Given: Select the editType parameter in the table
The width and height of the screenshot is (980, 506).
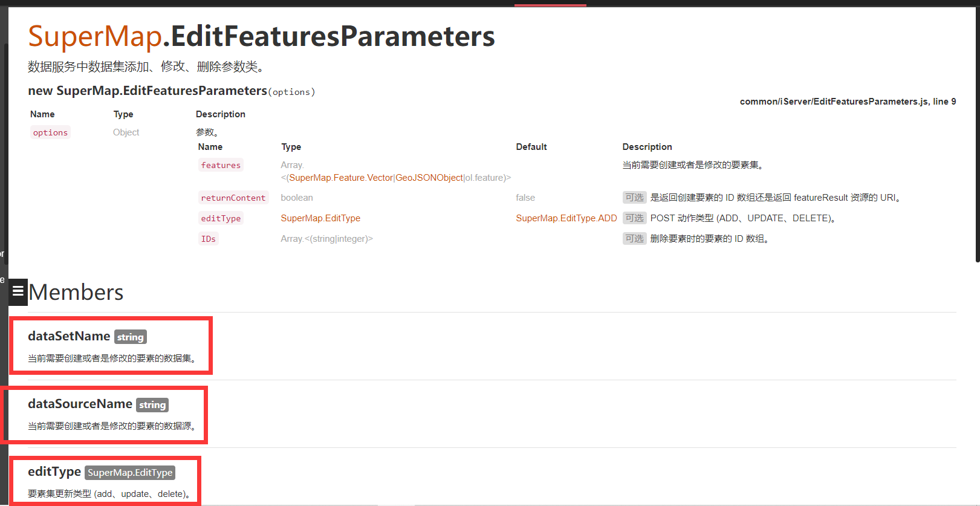Looking at the screenshot, I should tap(221, 218).
